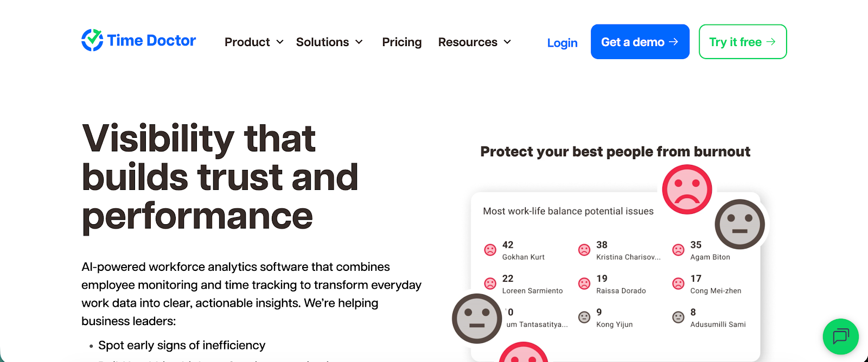The image size is (868, 362).
Task: Expand the Resources dropdown chevron
Action: (507, 42)
